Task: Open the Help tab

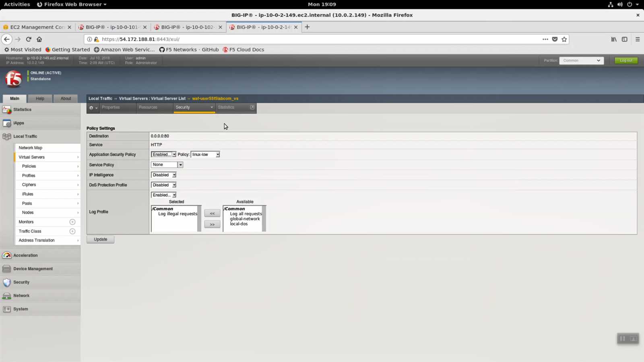Action: [x=40, y=99]
